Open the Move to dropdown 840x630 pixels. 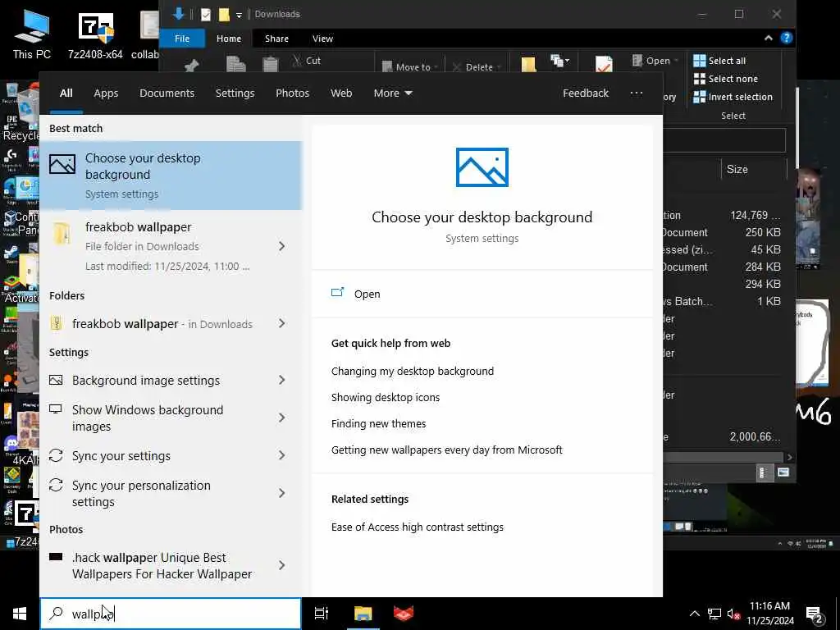[x=410, y=67]
